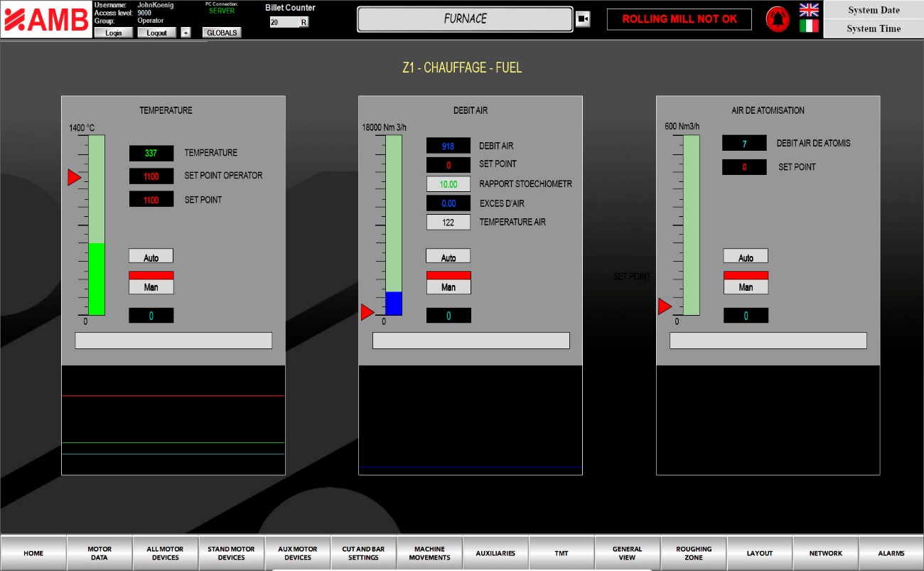Switch language with the UK flag
The height and width of the screenshot is (571, 924).
click(x=809, y=10)
